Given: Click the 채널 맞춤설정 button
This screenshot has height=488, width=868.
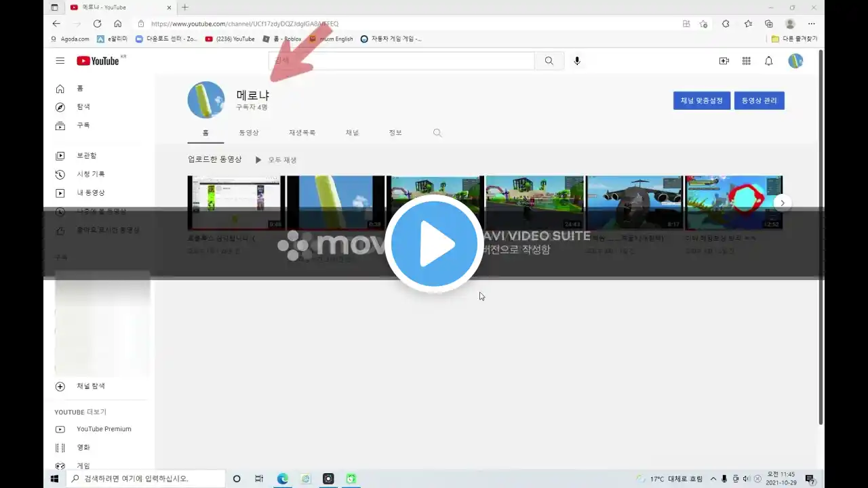Looking at the screenshot, I should (702, 101).
